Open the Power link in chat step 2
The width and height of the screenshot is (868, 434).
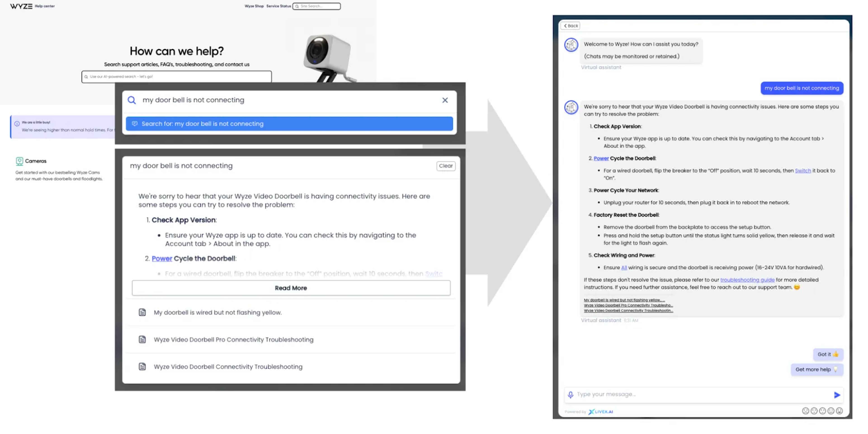(x=601, y=158)
